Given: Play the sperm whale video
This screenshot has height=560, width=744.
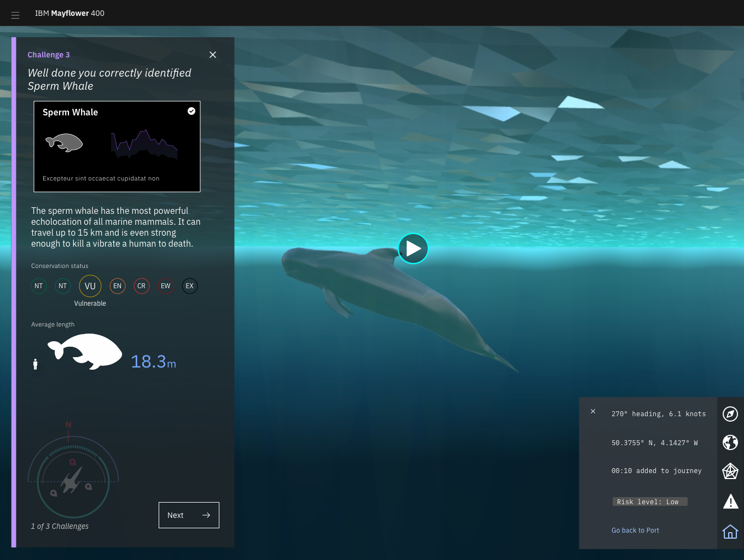Looking at the screenshot, I should coord(413,249).
